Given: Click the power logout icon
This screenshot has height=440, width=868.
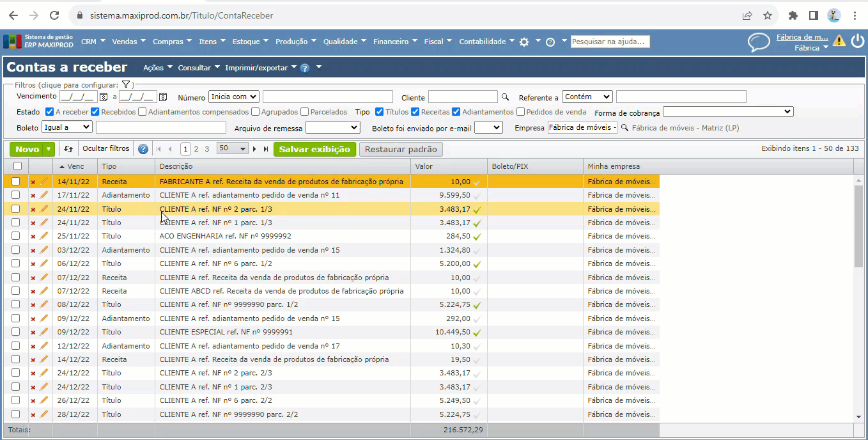Looking at the screenshot, I should [x=857, y=41].
